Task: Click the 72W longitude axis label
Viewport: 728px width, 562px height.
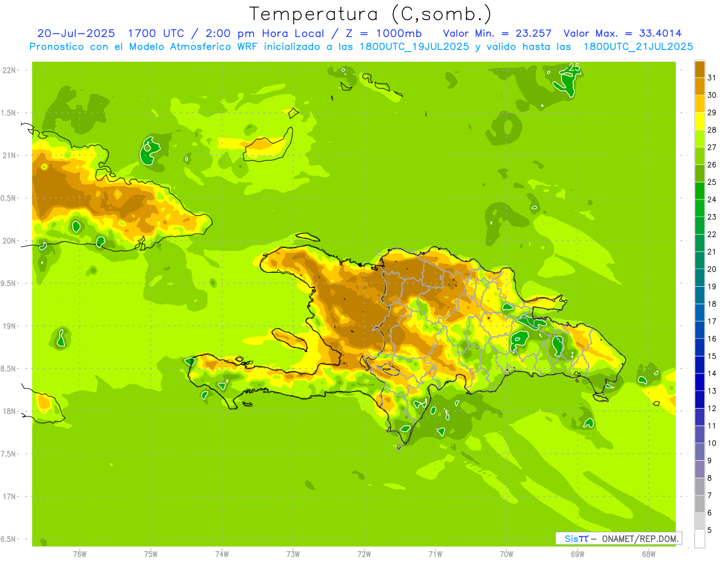Action: coord(364,554)
